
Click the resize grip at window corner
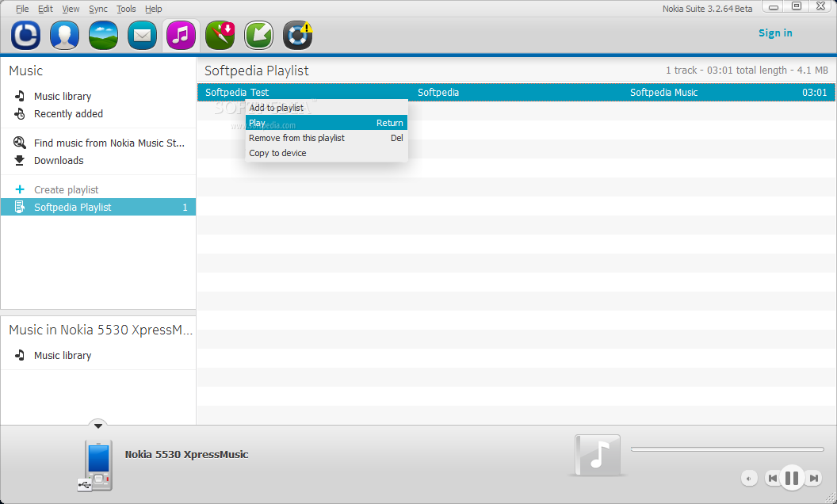(830, 498)
